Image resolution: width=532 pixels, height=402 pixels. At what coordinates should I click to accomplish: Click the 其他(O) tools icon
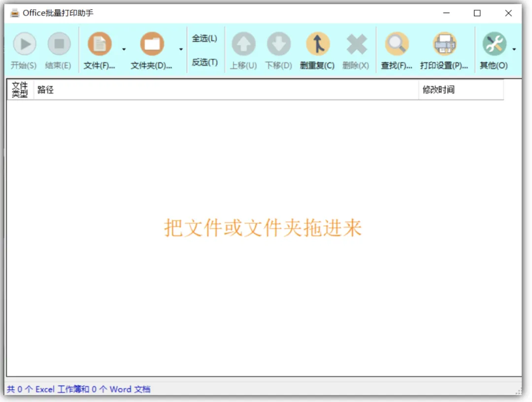tap(494, 44)
